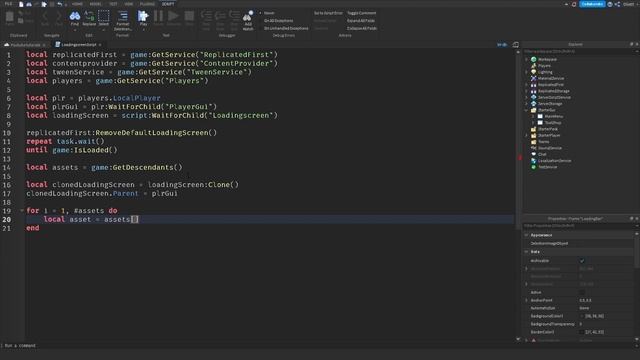Click the Undo arrow in title bar

(60, 4)
